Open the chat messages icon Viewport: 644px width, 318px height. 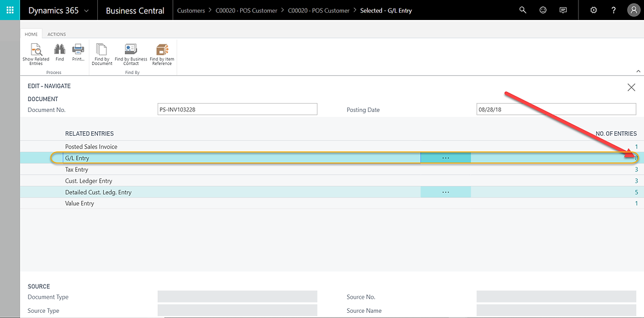[563, 10]
